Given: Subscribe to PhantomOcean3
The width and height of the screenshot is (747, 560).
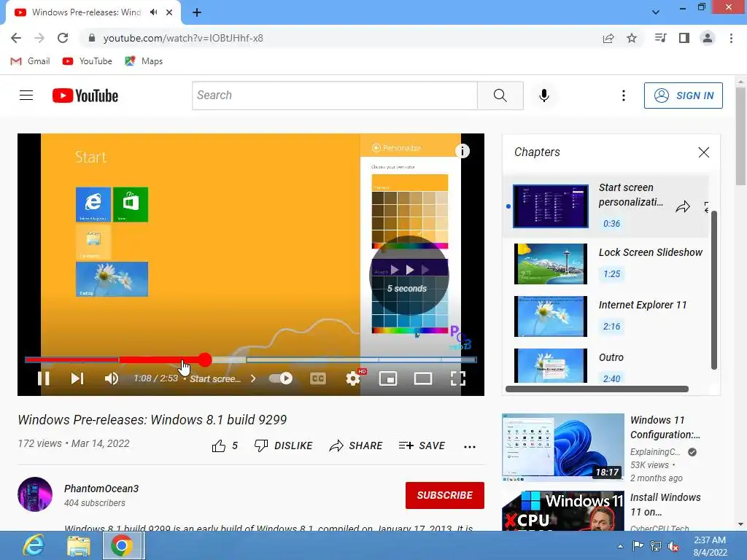Looking at the screenshot, I should (445, 495).
